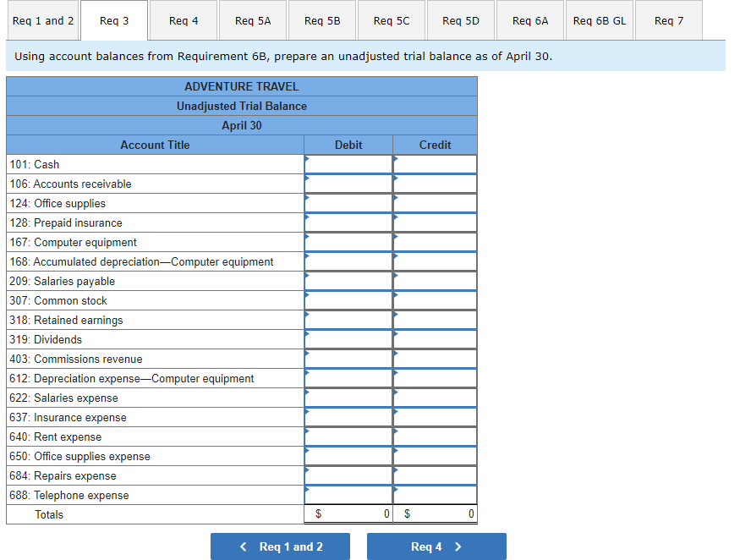
Task: Select Insurance expense credit field
Action: [x=435, y=417]
